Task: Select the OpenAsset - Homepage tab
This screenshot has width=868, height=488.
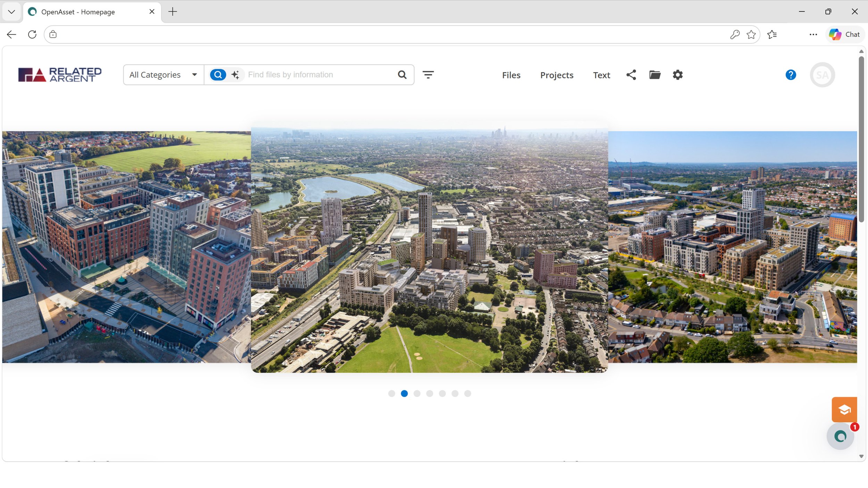Action: [x=92, y=12]
